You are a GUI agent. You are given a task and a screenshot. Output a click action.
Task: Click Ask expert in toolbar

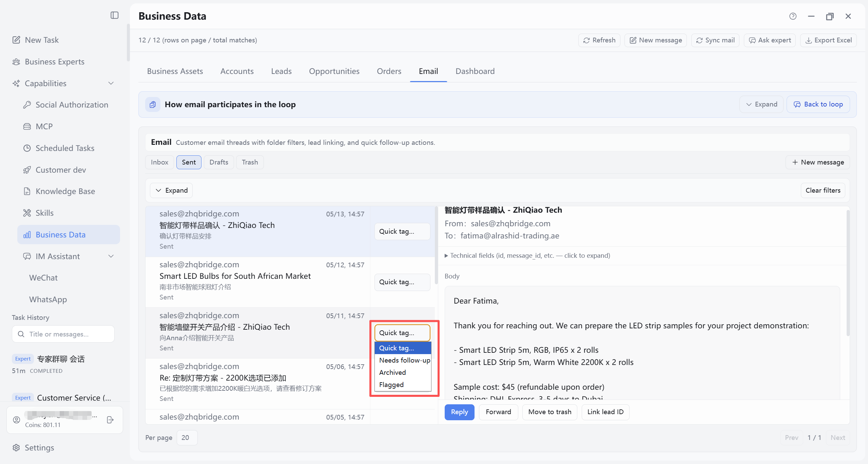point(770,40)
